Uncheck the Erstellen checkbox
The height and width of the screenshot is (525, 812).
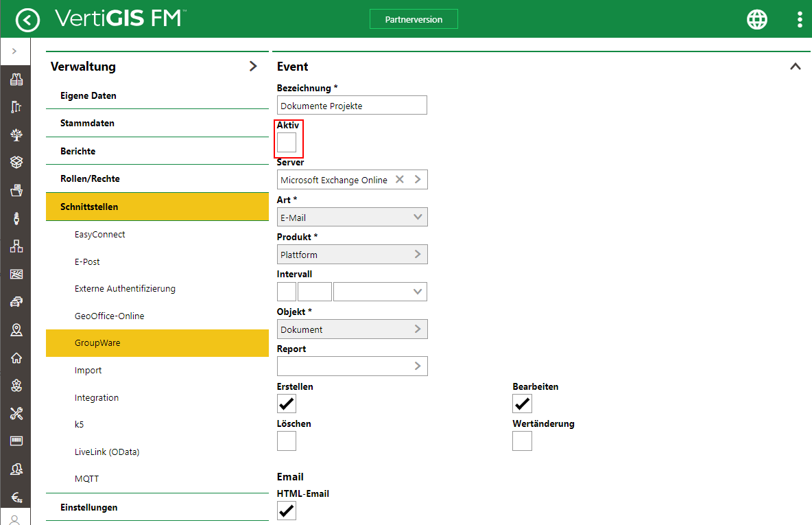(287, 404)
